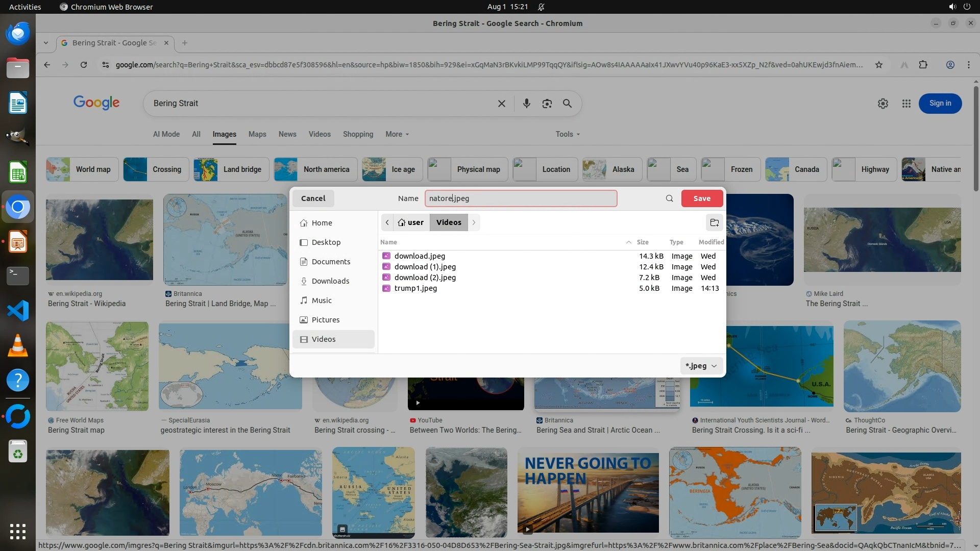Image resolution: width=980 pixels, height=551 pixels.
Task: Launch VLC from the dock
Action: 18,346
